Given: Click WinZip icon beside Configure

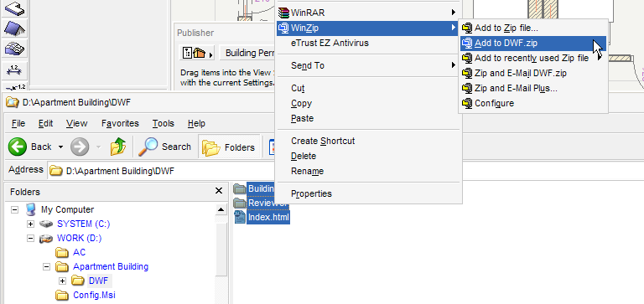Looking at the screenshot, I should [x=467, y=103].
